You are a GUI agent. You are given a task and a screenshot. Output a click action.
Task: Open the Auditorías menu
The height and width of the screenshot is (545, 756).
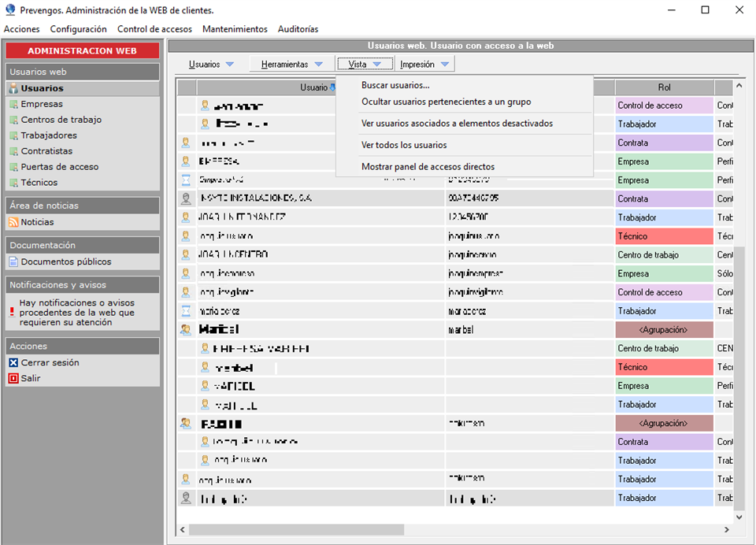point(298,29)
